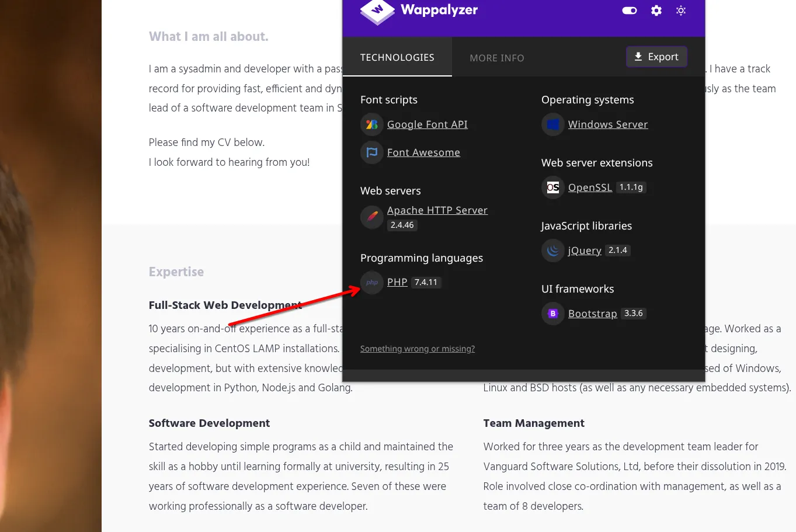Click the Web servers category heading

391,191
